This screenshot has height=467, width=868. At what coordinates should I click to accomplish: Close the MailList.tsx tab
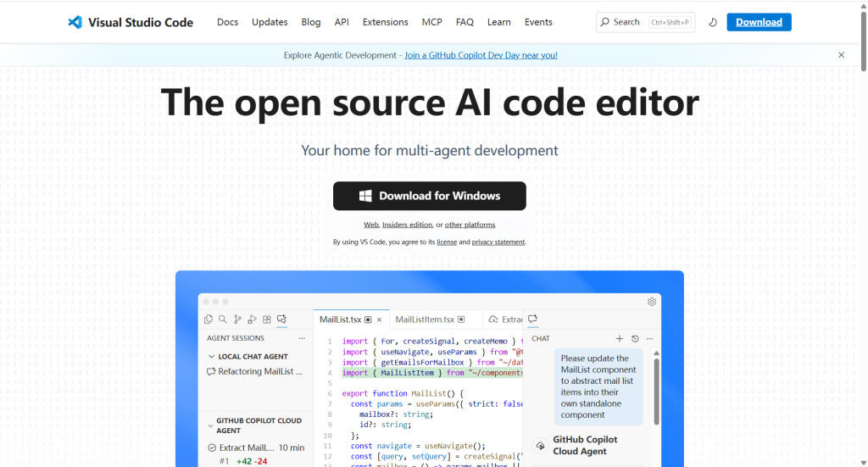(379, 320)
